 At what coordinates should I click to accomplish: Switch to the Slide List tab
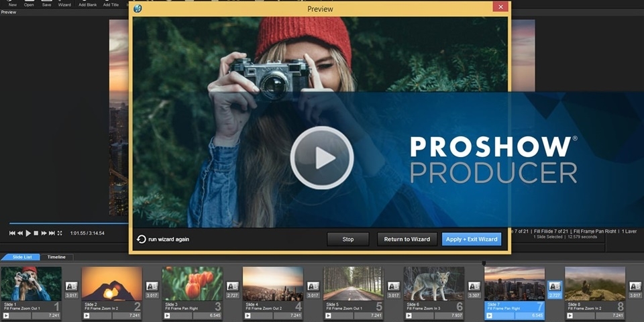[x=21, y=257]
